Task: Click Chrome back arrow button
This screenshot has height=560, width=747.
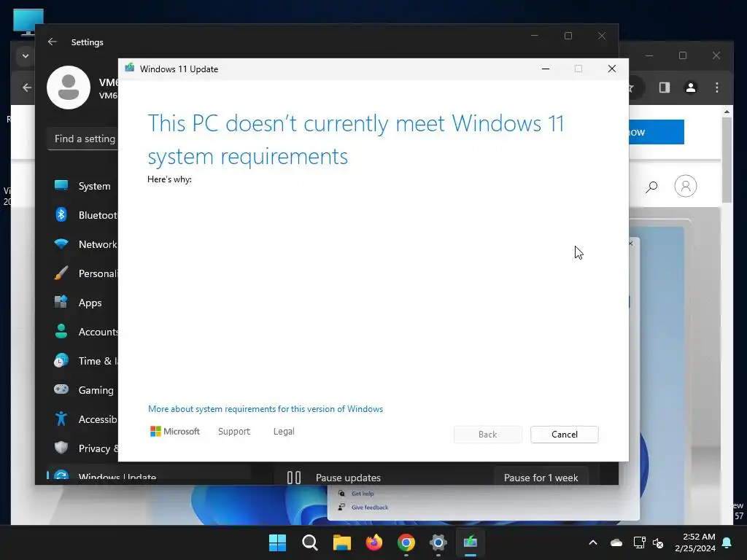Action: click(27, 87)
